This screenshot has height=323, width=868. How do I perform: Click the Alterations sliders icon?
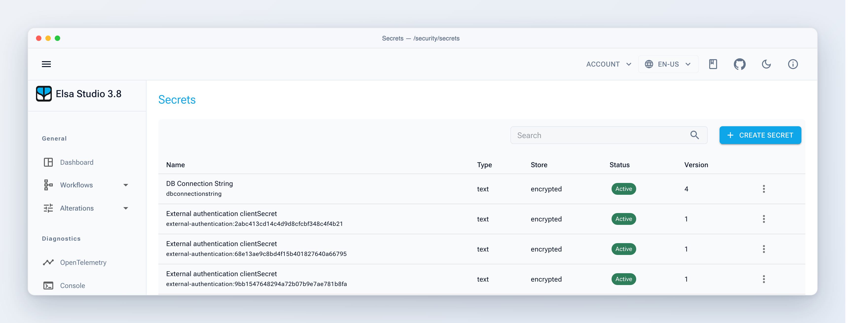[x=48, y=208]
